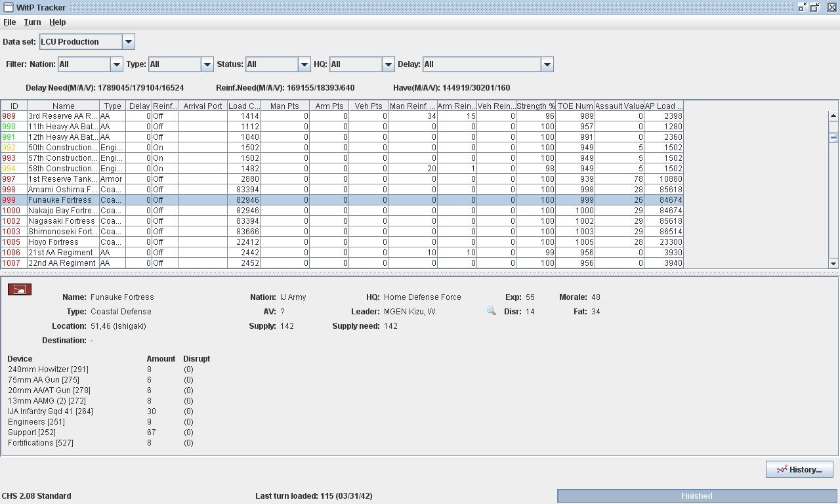The height and width of the screenshot is (504, 840).
Task: Click the CHS 2.08 Standard status text
Action: (36, 496)
